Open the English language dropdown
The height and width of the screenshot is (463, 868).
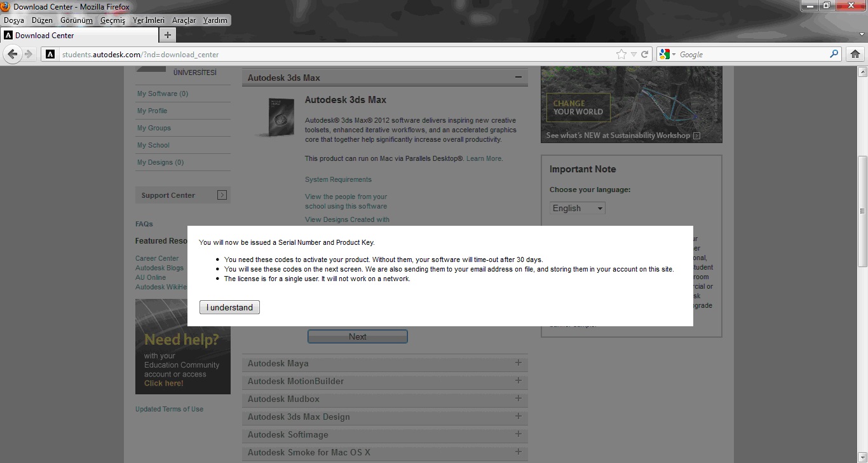point(578,208)
